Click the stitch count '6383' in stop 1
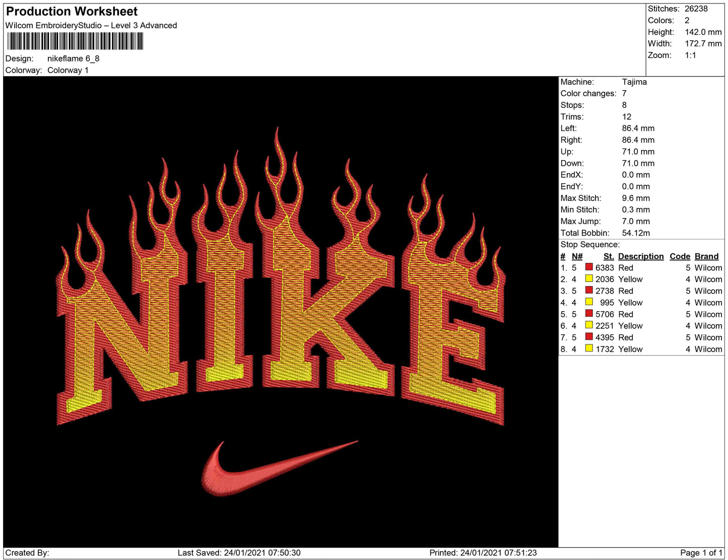728x560 pixels. (x=605, y=267)
